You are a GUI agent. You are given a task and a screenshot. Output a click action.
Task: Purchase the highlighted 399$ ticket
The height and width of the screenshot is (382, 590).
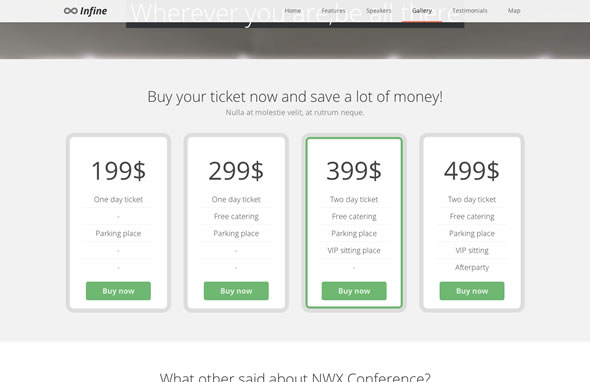coord(354,291)
